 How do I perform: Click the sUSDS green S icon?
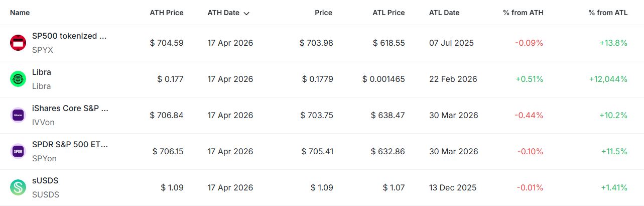click(x=18, y=187)
